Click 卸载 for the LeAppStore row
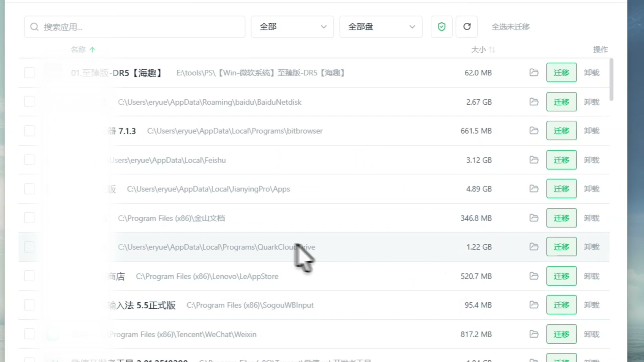 click(x=592, y=276)
